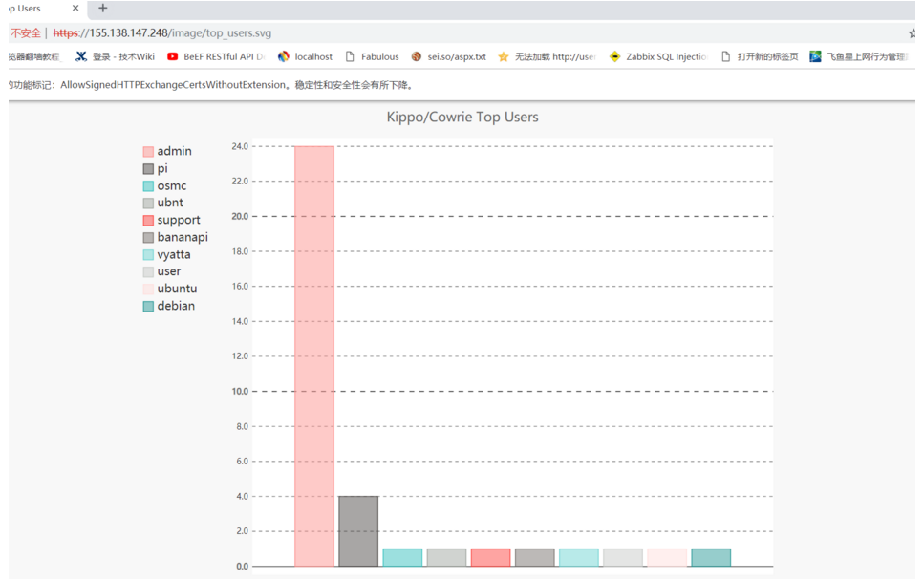Open the Zabbix SQL Injection bookmark

tap(658, 56)
